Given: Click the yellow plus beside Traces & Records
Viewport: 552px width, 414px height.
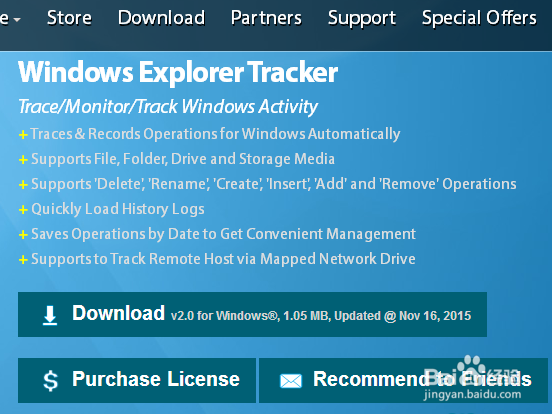Looking at the screenshot, I should tap(23, 134).
